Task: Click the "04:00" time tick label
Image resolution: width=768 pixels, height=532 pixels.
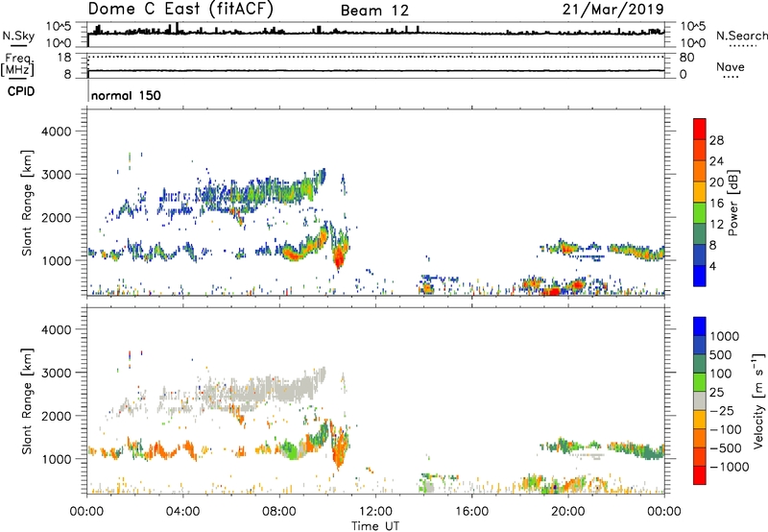Action: pyautogui.click(x=182, y=512)
